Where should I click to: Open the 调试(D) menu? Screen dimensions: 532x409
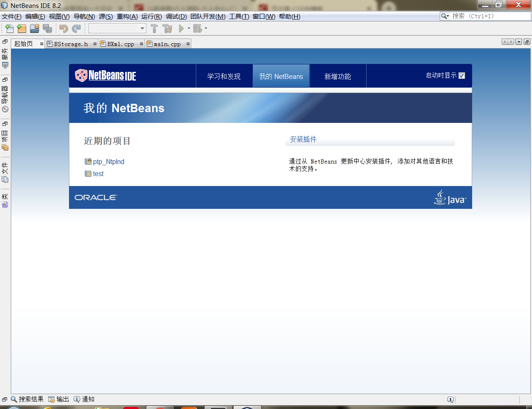[176, 17]
